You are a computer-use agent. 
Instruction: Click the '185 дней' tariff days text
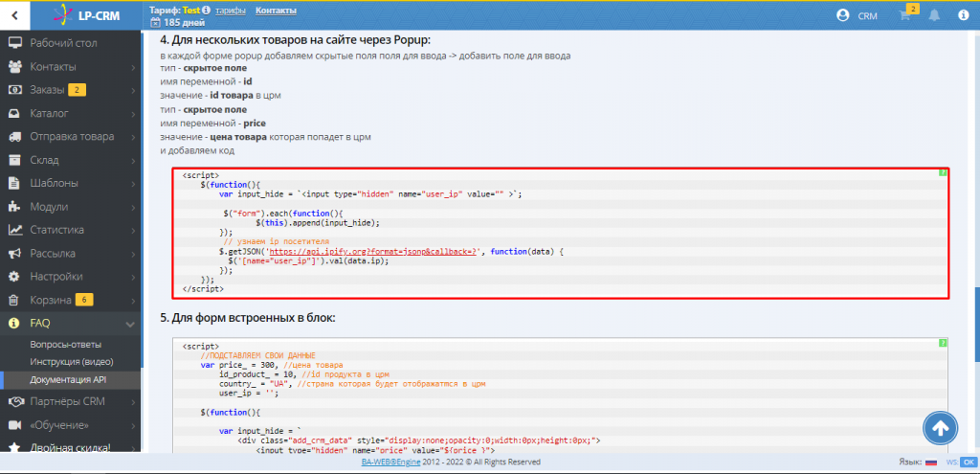coord(184,23)
